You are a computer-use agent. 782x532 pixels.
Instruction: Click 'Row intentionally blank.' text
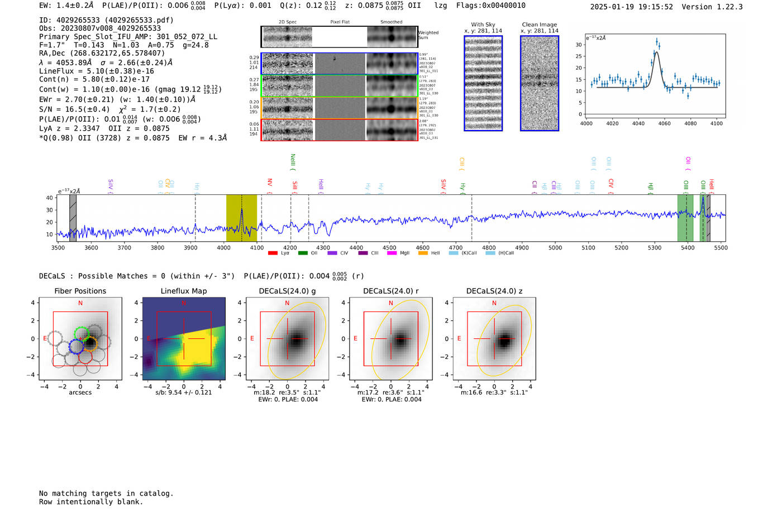[x=91, y=502]
